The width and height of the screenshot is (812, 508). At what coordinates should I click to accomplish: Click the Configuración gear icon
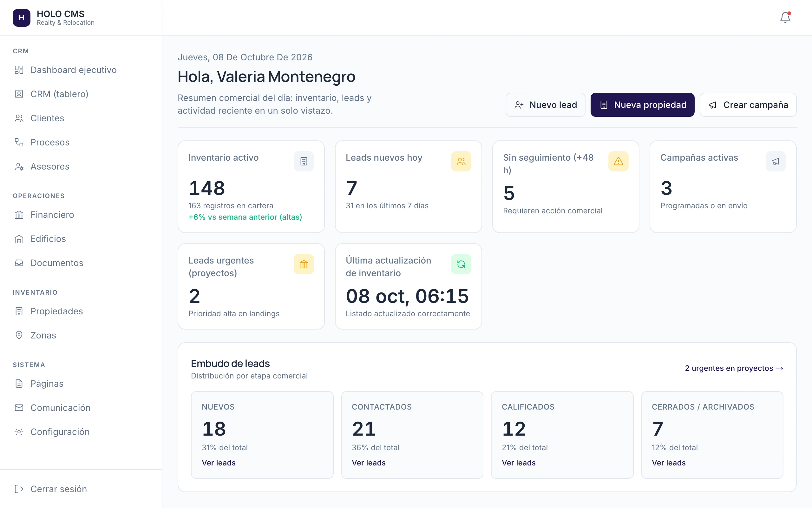[19, 432]
